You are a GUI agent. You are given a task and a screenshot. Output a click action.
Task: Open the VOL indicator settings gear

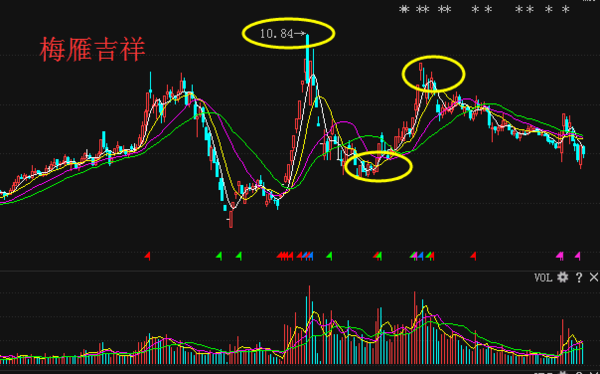[x=562, y=278]
